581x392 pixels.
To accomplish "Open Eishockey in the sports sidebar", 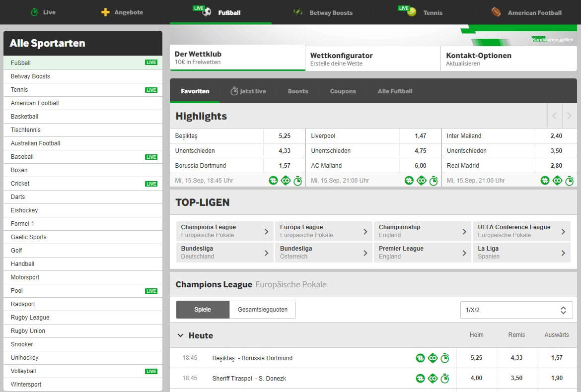I will coord(83,210).
